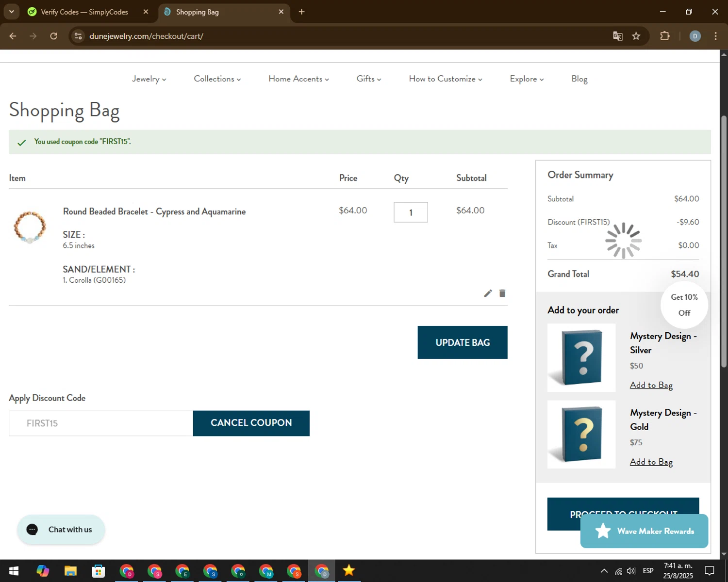This screenshot has width=728, height=582.
Task: Expand the How to Customize menu
Action: 446,79
